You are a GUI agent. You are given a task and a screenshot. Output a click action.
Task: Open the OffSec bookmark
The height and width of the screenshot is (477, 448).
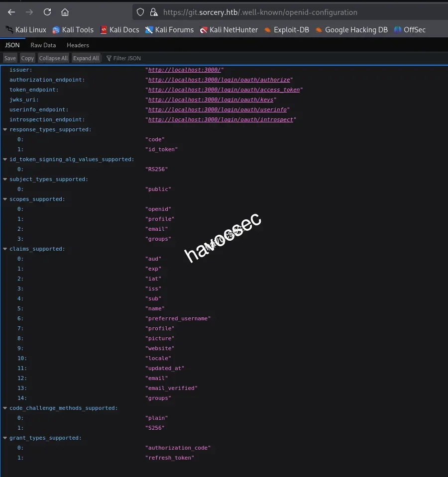(410, 30)
